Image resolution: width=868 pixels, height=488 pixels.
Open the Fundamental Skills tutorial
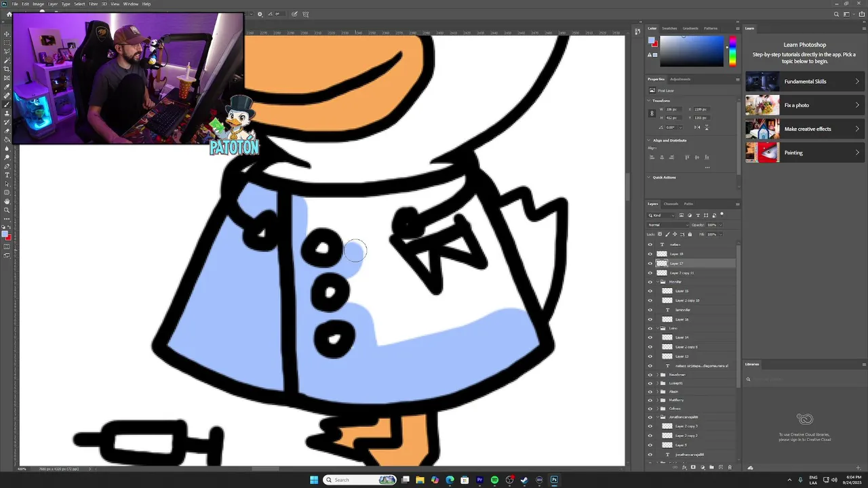pyautogui.click(x=804, y=81)
